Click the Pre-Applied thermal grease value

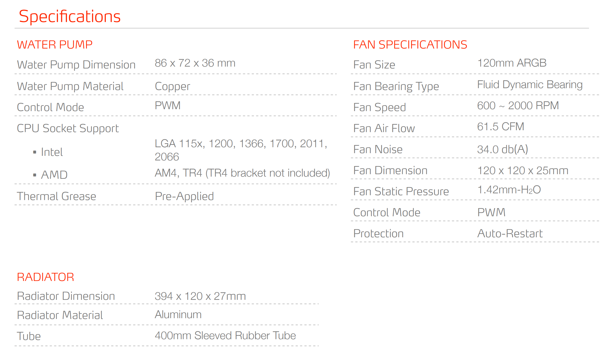pyautogui.click(x=184, y=196)
